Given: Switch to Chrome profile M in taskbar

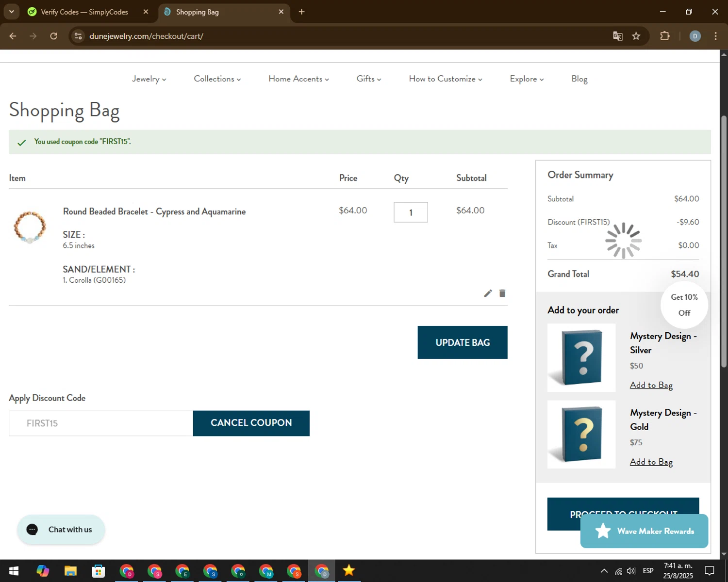Looking at the screenshot, I should (266, 571).
